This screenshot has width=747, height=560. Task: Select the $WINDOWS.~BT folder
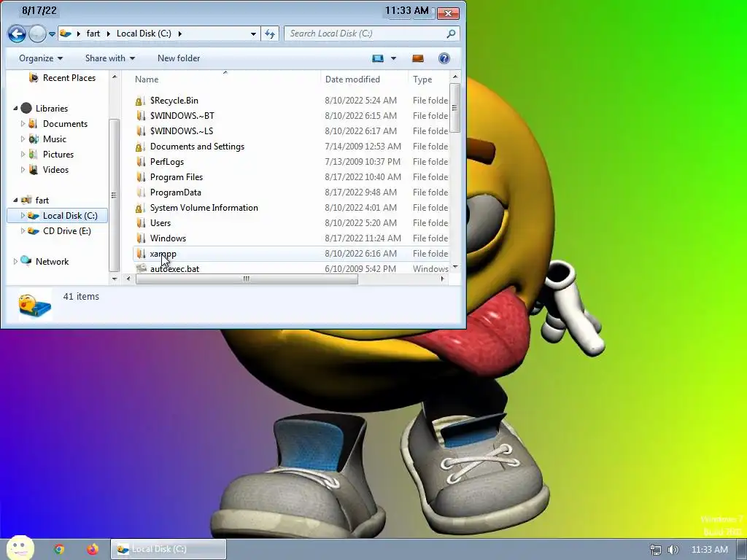click(x=182, y=116)
